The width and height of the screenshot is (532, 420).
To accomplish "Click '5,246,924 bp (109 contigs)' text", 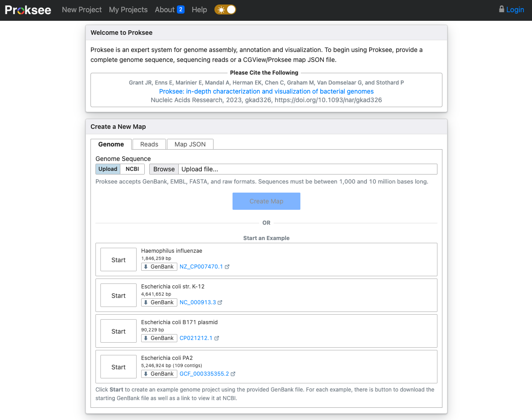I will pos(172,366).
